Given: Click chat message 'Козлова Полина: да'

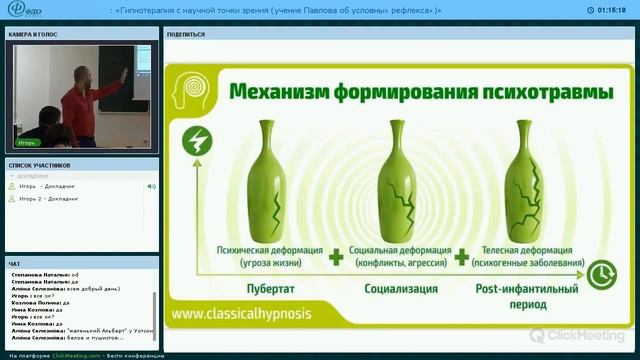Looking at the screenshot, I should pyautogui.click(x=40, y=303).
